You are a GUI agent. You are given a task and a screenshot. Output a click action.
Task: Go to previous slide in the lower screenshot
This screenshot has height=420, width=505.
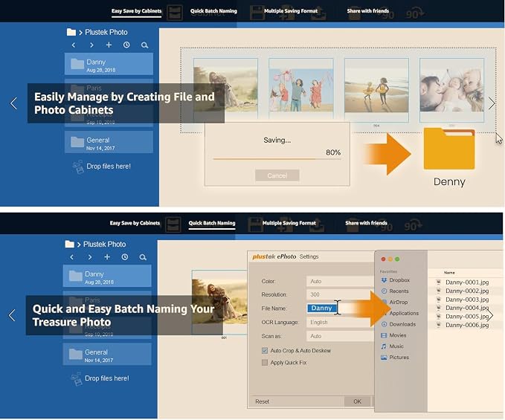point(12,315)
